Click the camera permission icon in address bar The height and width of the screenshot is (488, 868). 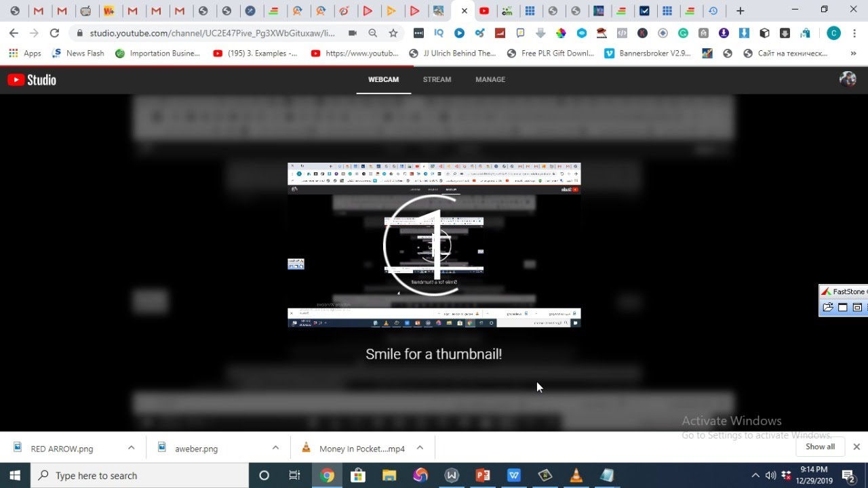(353, 33)
